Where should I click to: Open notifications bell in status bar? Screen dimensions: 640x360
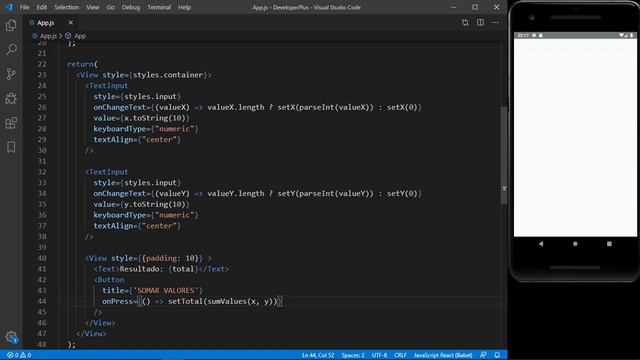coord(497,355)
